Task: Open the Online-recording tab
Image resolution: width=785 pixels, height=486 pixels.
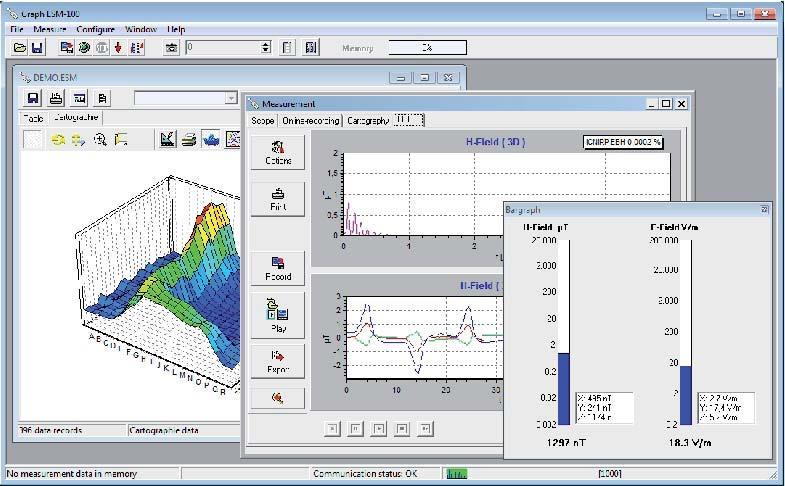Action: [x=310, y=121]
